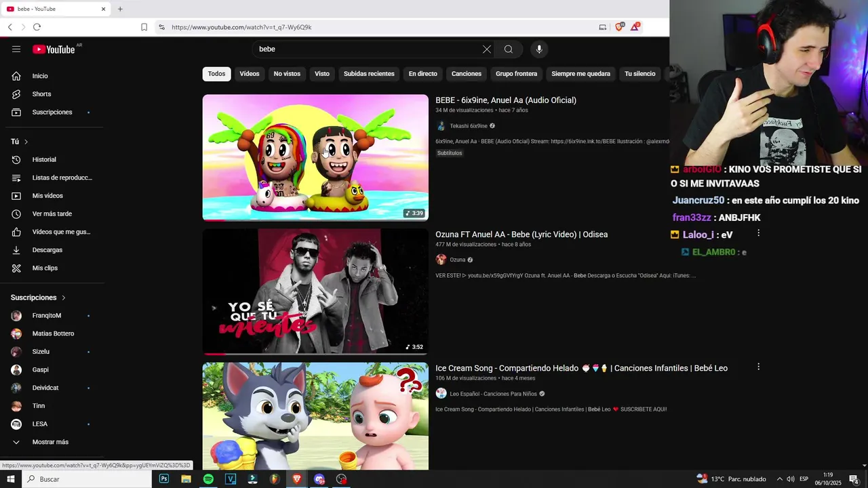Click the magnifier search button
The width and height of the screenshot is (868, 488).
point(509,49)
